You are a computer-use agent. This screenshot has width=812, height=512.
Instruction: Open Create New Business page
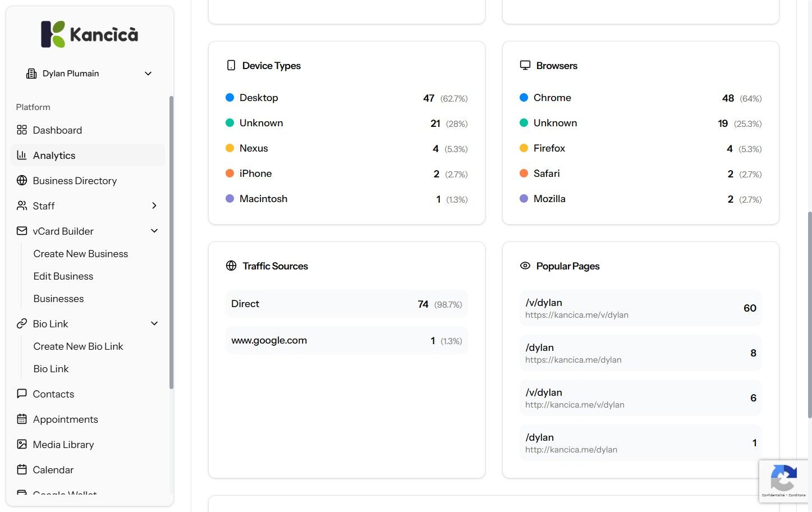[81, 254]
